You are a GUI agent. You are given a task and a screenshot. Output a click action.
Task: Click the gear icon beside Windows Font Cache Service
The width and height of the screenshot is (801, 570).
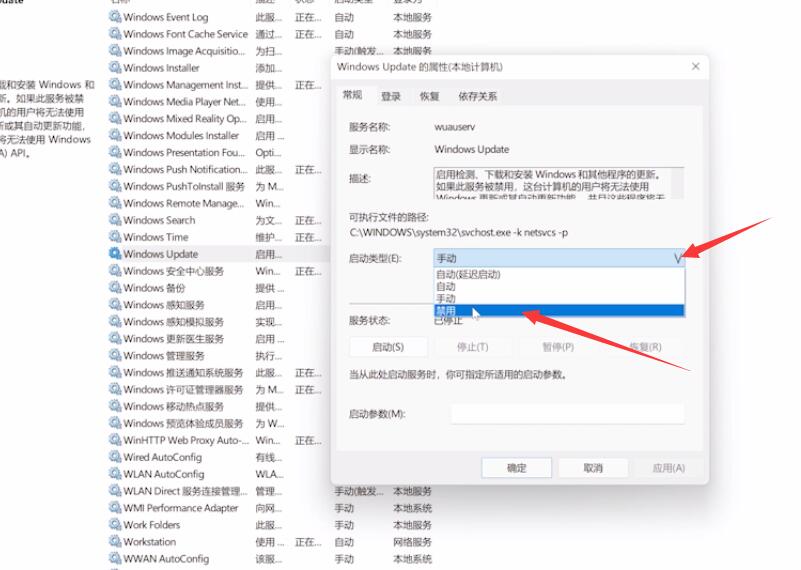115,33
